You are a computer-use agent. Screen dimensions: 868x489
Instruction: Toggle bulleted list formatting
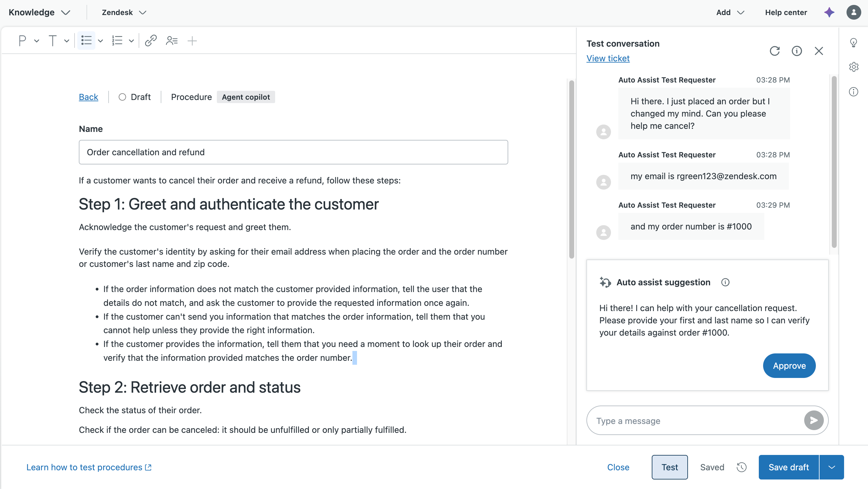click(x=86, y=41)
